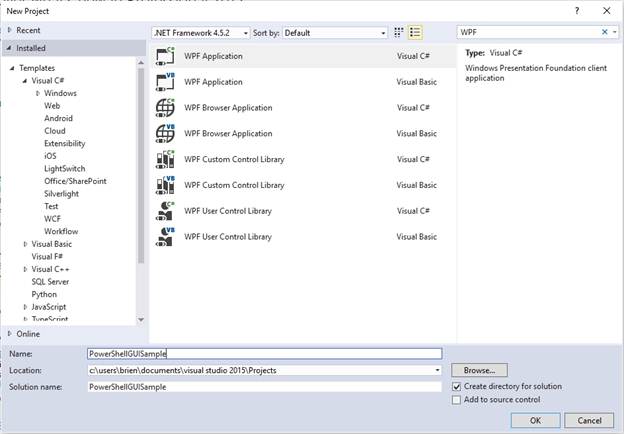Screen dimensions: 624x434
Task: Click the Visual C# WPF Browser Application icon
Action: tap(165, 108)
